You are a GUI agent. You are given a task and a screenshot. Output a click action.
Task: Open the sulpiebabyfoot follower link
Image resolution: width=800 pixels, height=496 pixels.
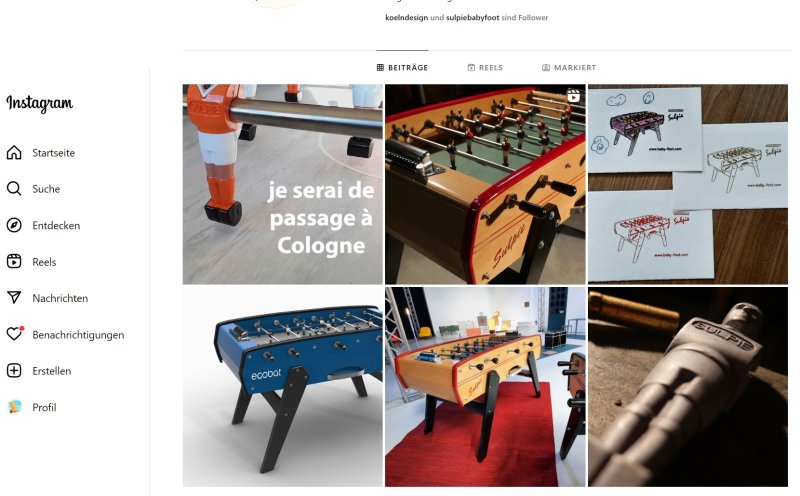point(472,17)
